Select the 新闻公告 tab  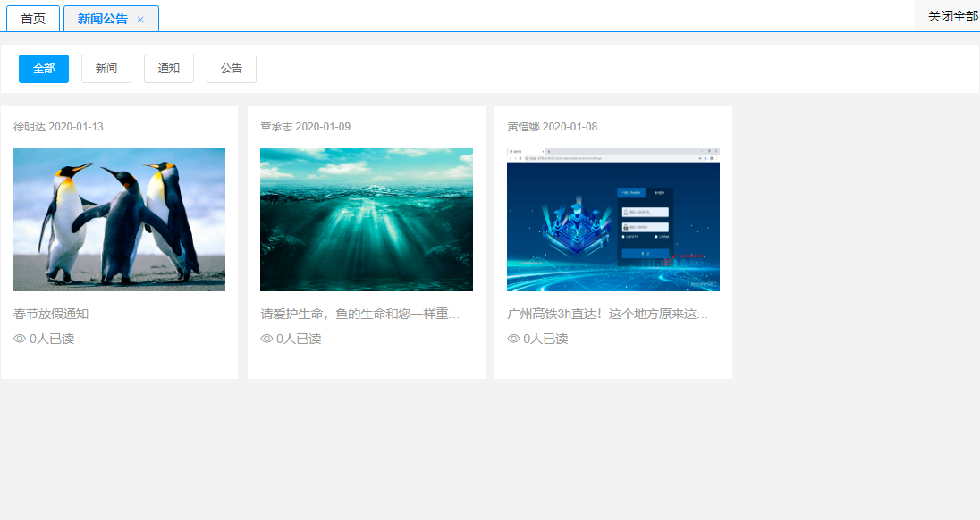pyautogui.click(x=103, y=19)
